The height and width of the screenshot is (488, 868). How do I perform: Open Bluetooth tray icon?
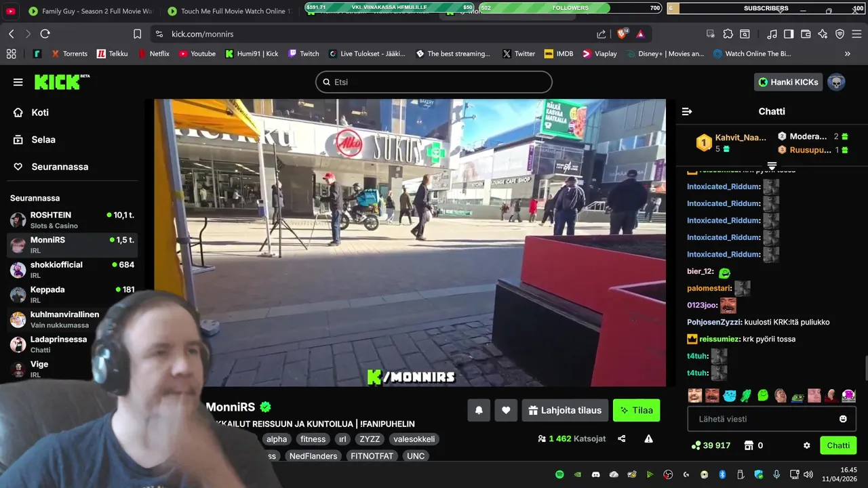click(722, 474)
